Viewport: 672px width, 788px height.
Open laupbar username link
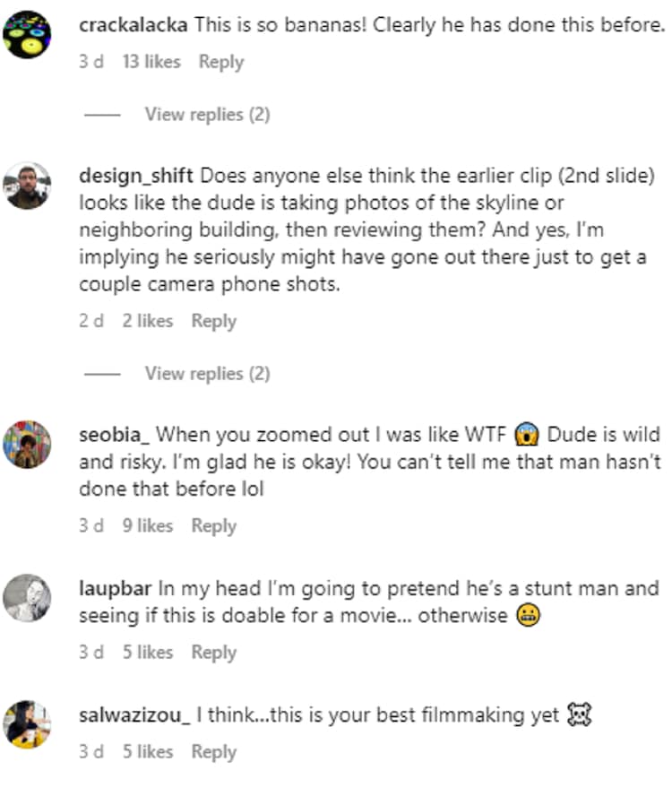116,589
